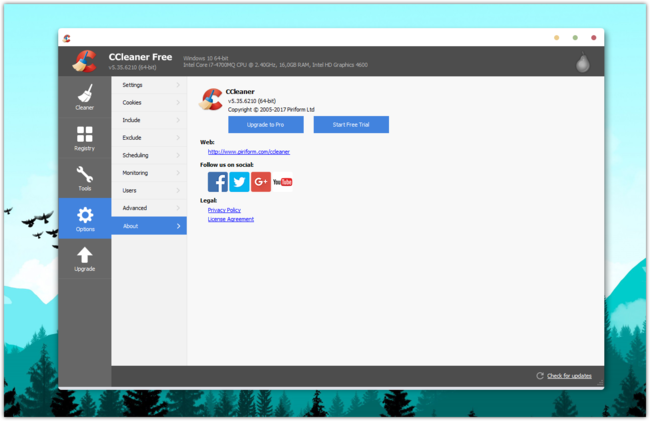The height and width of the screenshot is (421, 650).
Task: Click the yellow minimize dot in title bar
Action: [x=557, y=38]
